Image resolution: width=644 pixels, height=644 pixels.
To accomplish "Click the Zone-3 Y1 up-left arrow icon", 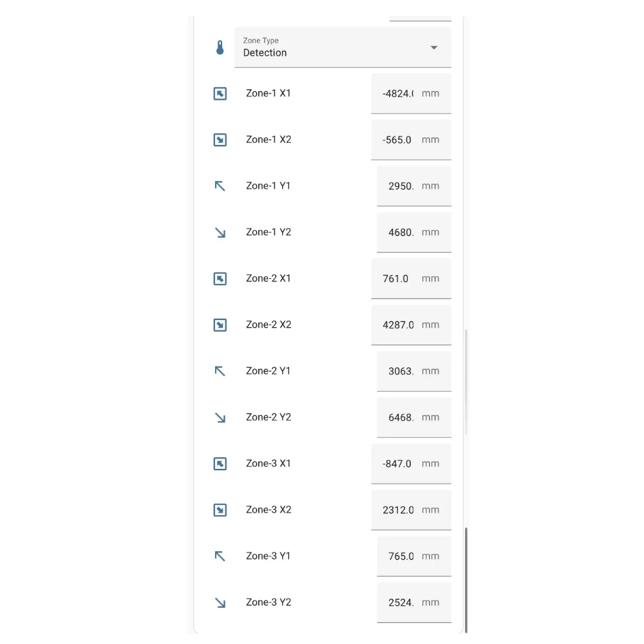I will pos(220,556).
